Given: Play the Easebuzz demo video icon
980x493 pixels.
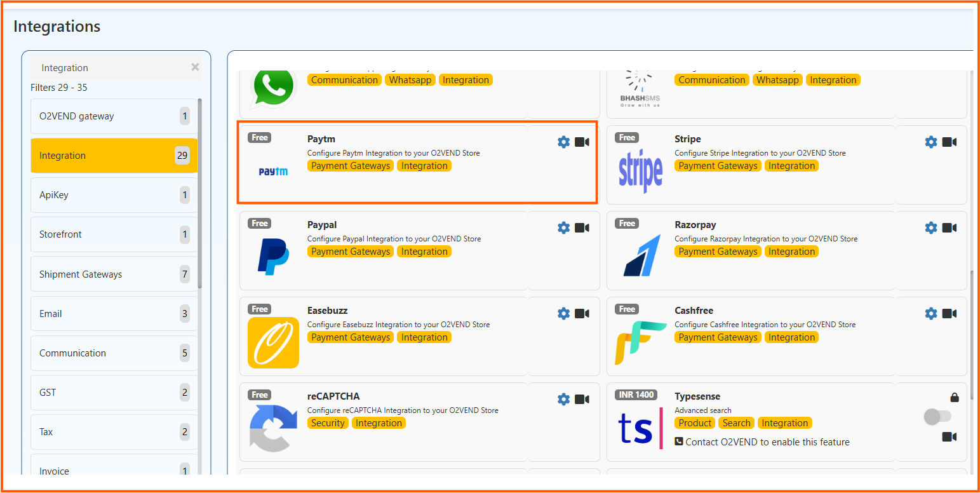Looking at the screenshot, I should (x=582, y=313).
